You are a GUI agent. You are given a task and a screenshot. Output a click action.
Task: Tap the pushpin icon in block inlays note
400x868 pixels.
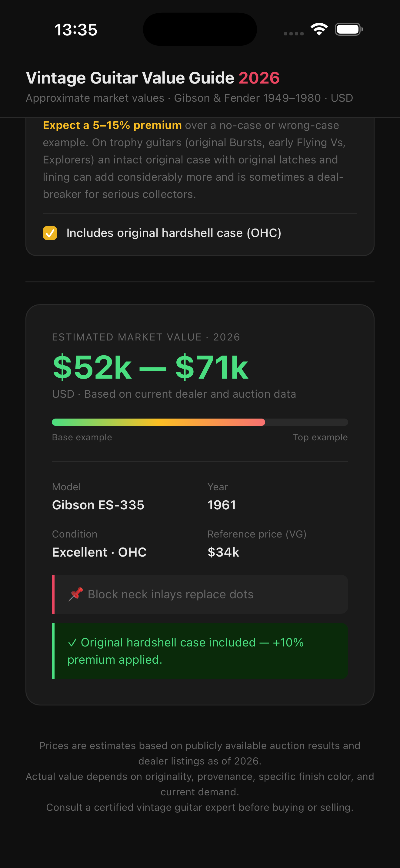[x=75, y=594]
